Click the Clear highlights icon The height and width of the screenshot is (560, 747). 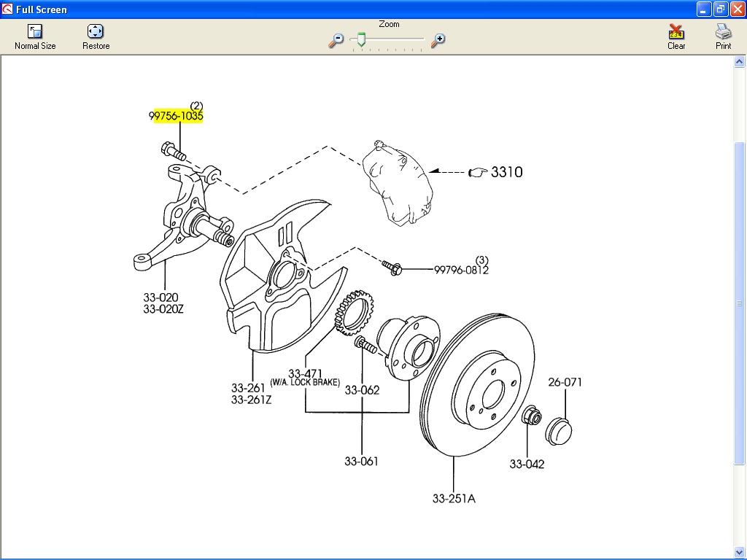676,31
